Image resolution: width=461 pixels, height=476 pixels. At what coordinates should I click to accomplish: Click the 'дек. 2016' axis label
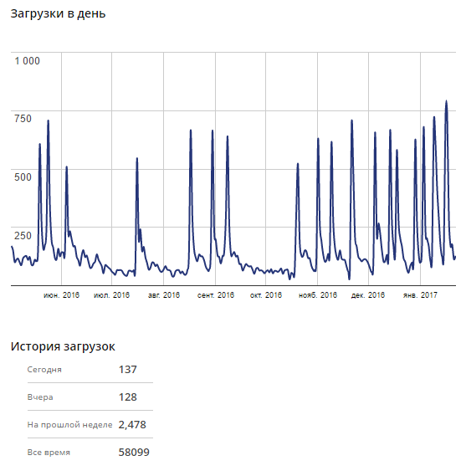coord(368,295)
